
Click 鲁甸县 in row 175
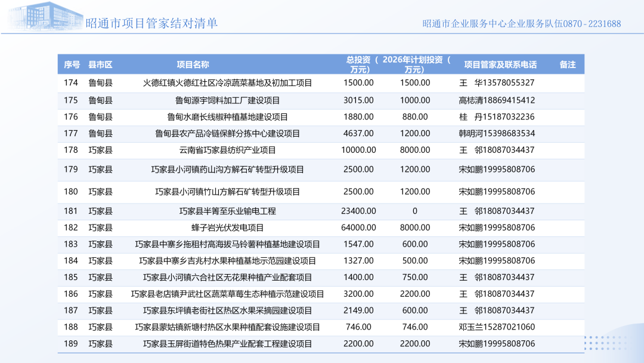(x=100, y=100)
